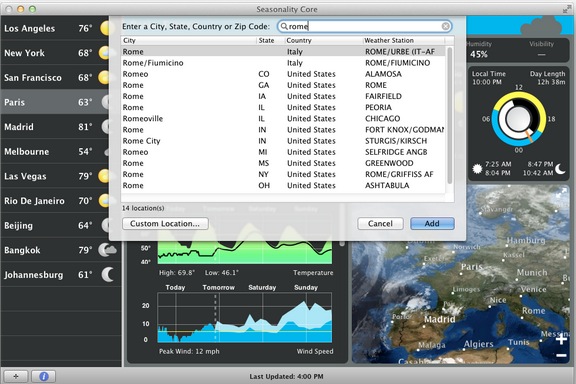This screenshot has height=384, width=576.
Task: Zoom in the map with the plus icon
Action: (x=561, y=340)
